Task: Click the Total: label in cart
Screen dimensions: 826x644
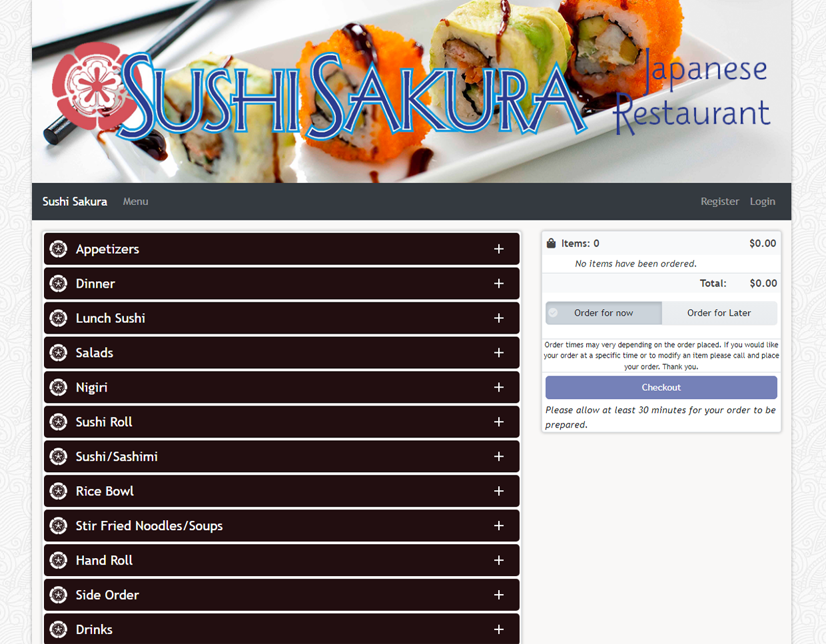Action: 713,284
